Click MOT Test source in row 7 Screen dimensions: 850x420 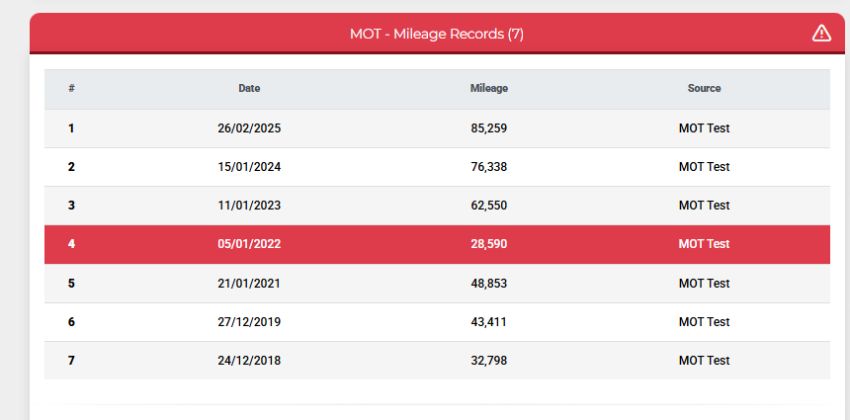tap(704, 360)
